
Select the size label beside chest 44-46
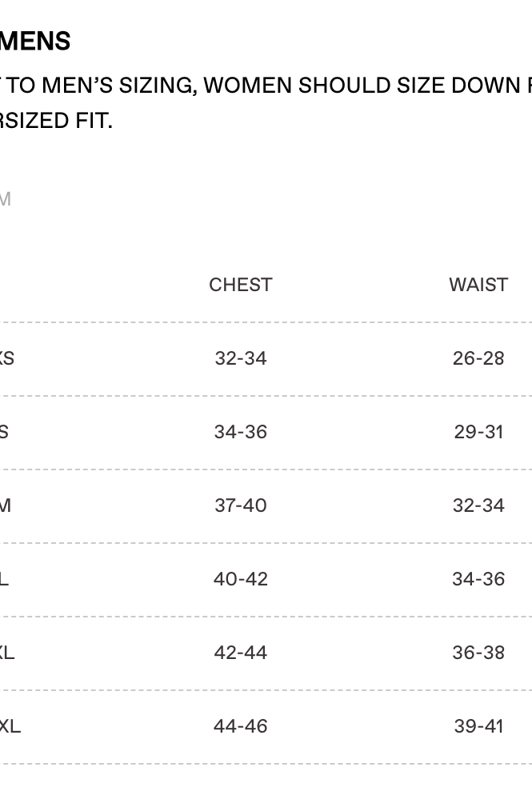(x=10, y=726)
